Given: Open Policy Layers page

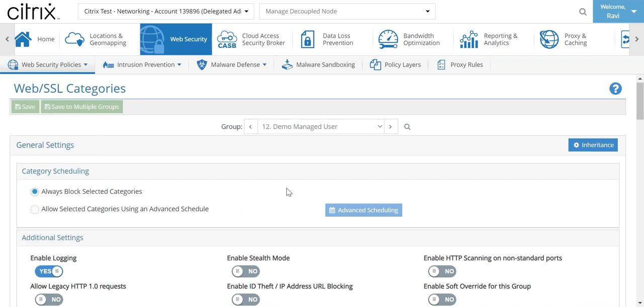Looking at the screenshot, I should [x=395, y=65].
